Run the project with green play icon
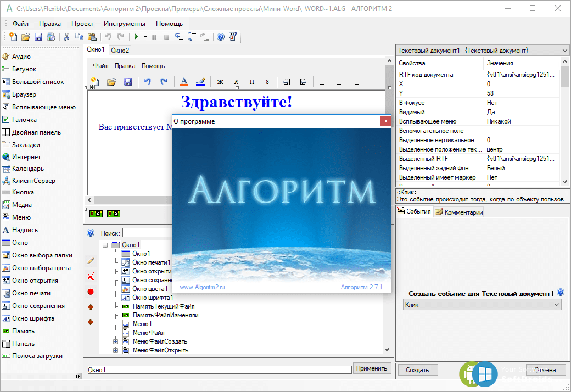This screenshot has width=571, height=392. click(x=136, y=36)
